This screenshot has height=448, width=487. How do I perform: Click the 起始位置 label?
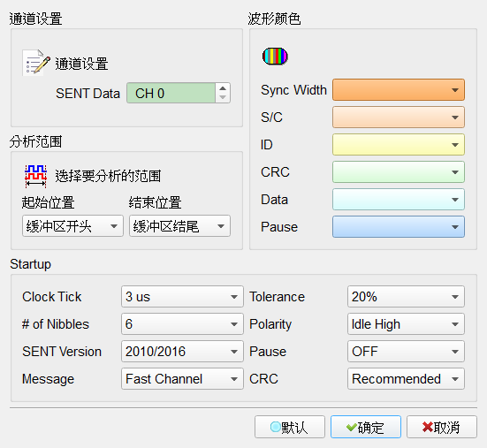48,202
